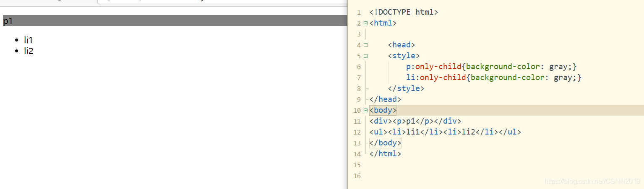This screenshot has height=189, width=644.
Task: Click line number 15 in gutter
Action: (357, 165)
